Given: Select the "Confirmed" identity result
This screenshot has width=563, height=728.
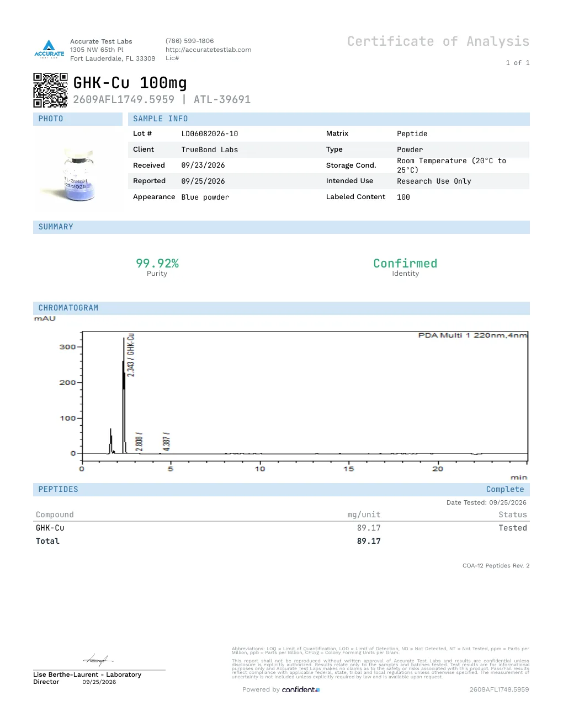Looking at the screenshot, I should coord(405,264).
